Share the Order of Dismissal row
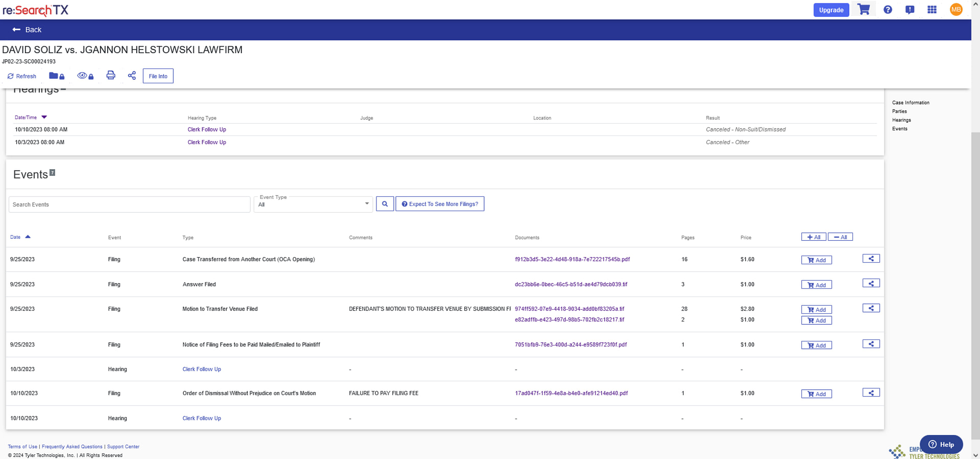 (x=871, y=393)
